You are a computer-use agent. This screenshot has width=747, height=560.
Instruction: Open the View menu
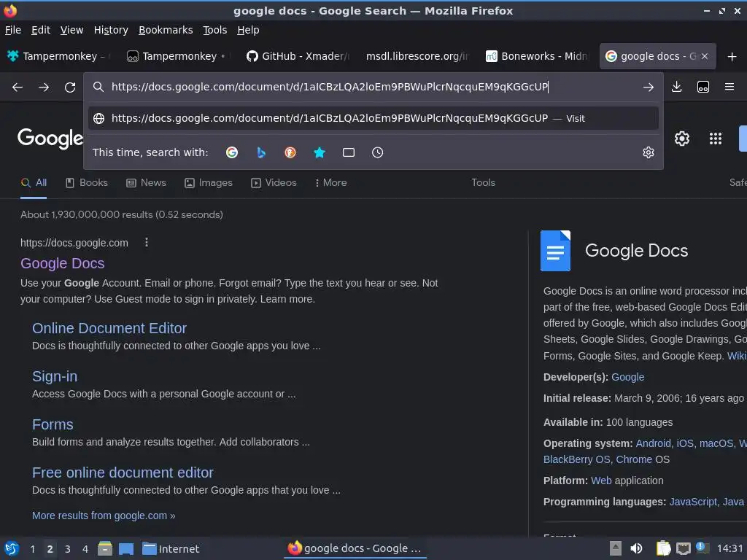click(71, 30)
